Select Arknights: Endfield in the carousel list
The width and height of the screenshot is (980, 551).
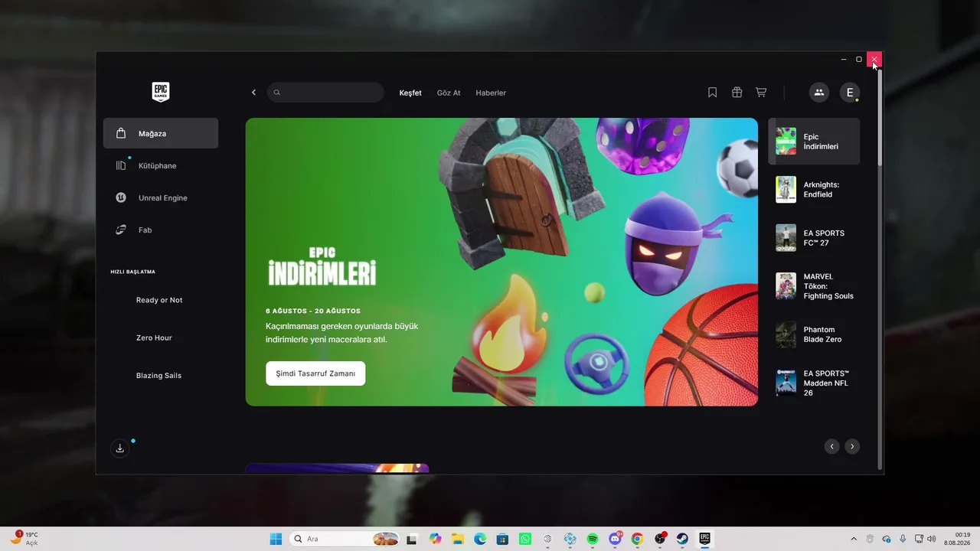click(x=814, y=190)
